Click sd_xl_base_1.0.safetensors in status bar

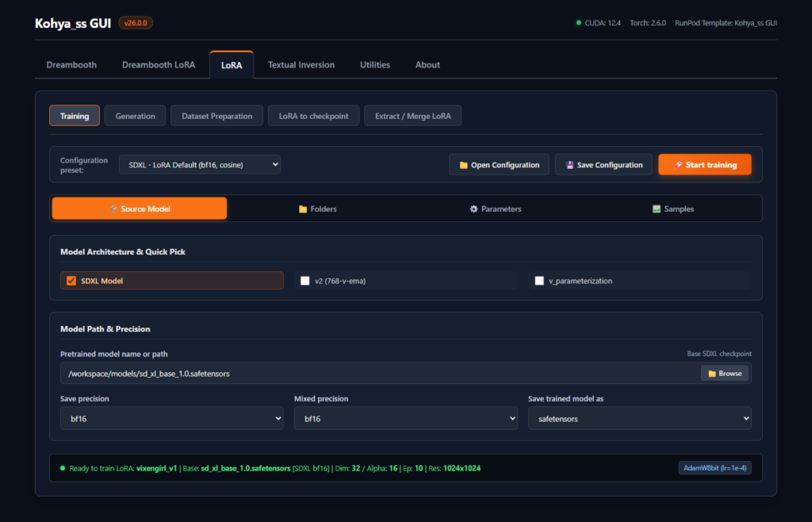click(x=246, y=468)
